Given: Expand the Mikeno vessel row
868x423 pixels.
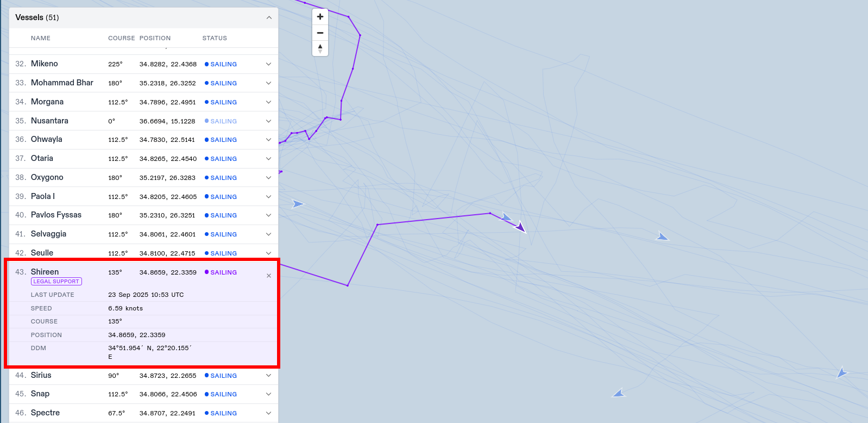Looking at the screenshot, I should coord(268,64).
